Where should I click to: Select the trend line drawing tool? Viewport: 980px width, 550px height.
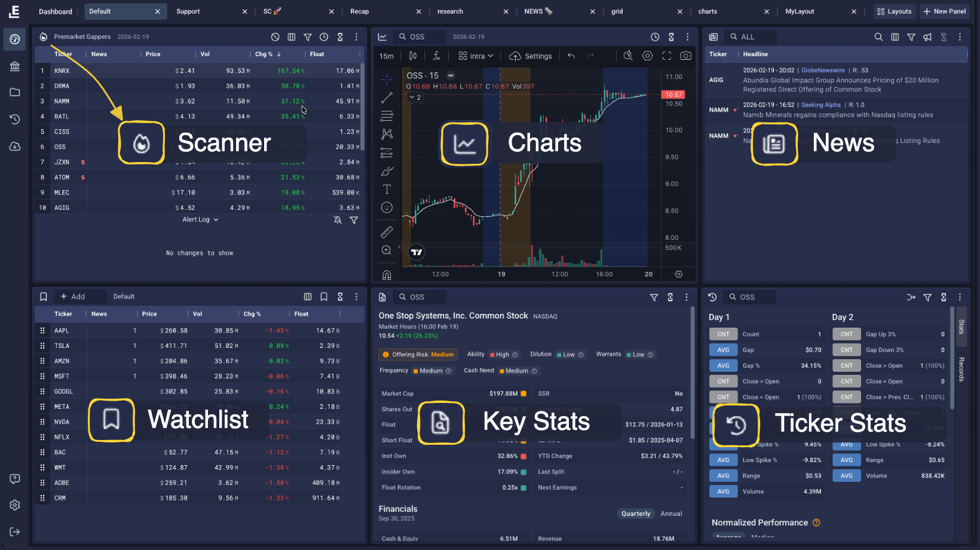[x=387, y=98]
